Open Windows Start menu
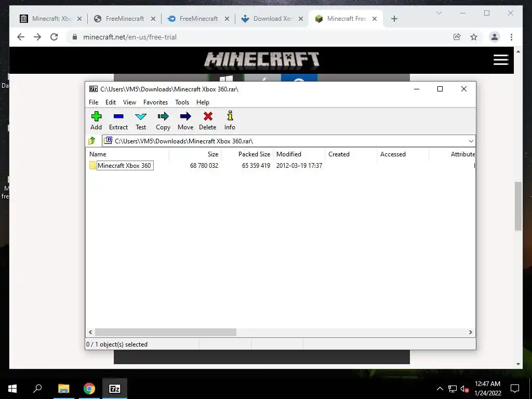The width and height of the screenshot is (532, 399). tap(12, 389)
